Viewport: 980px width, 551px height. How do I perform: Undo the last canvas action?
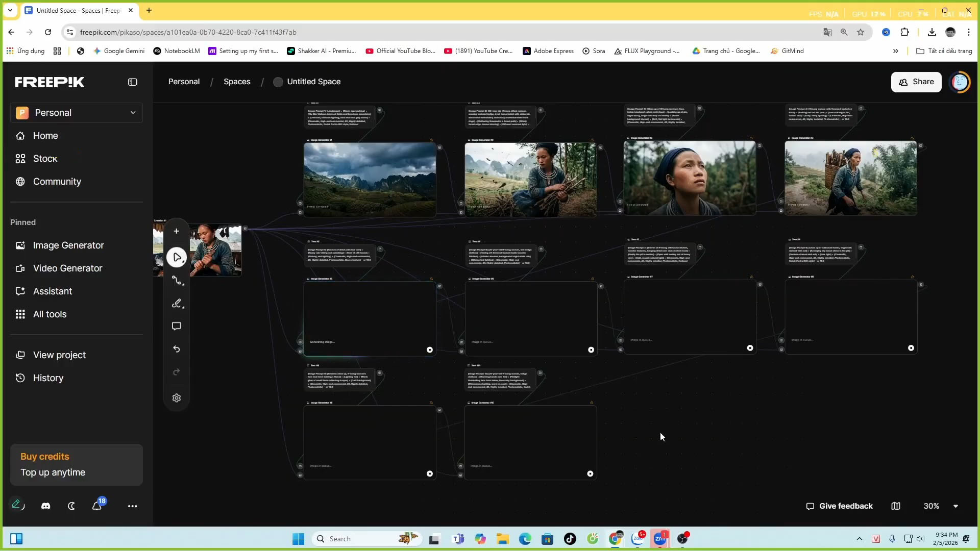[177, 349]
